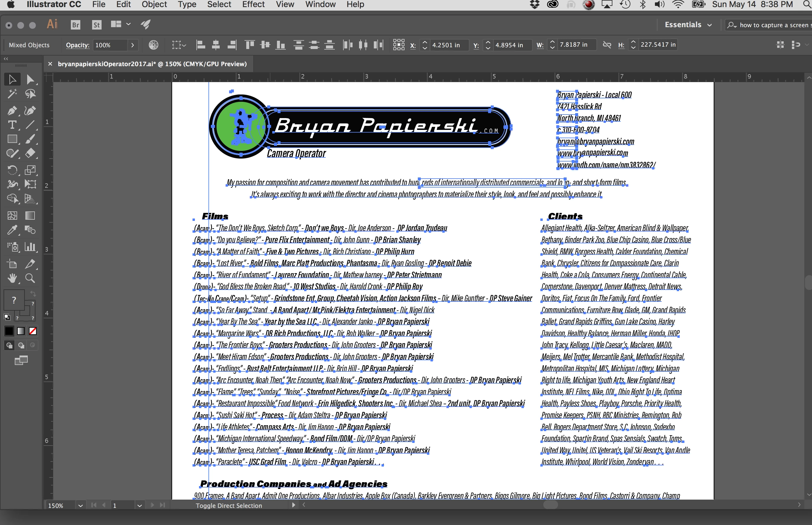The height and width of the screenshot is (525, 812).
Task: Swap the fill and stroke colors
Action: pos(33,294)
